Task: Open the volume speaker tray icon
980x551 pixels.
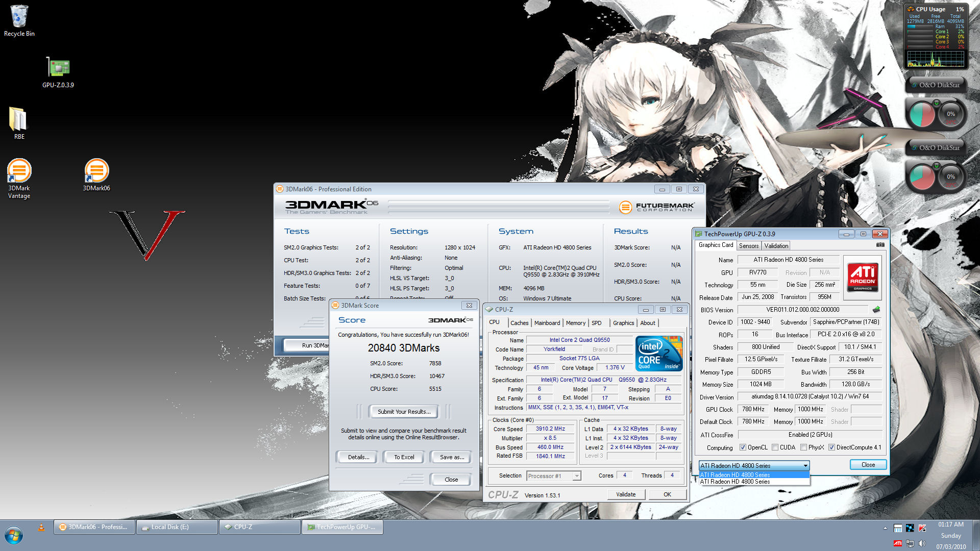Action: [x=922, y=543]
